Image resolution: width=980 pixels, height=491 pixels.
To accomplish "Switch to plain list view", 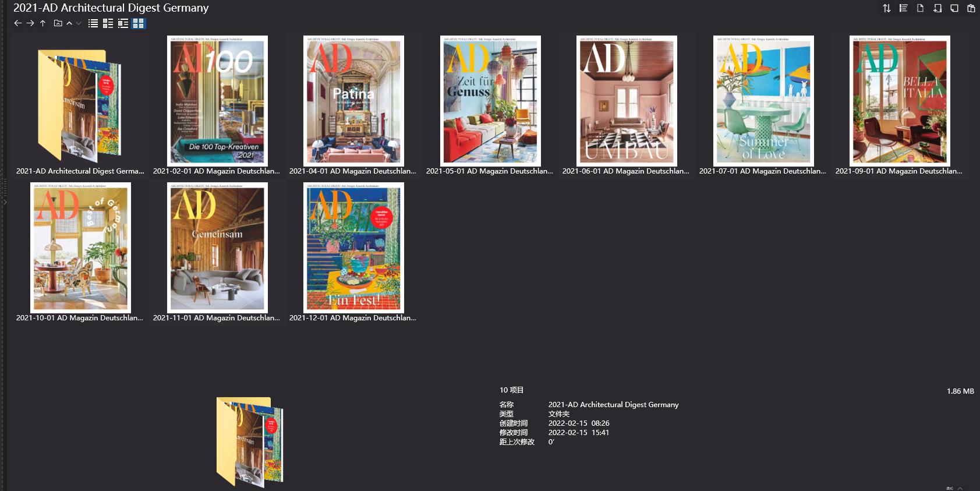I will [93, 23].
